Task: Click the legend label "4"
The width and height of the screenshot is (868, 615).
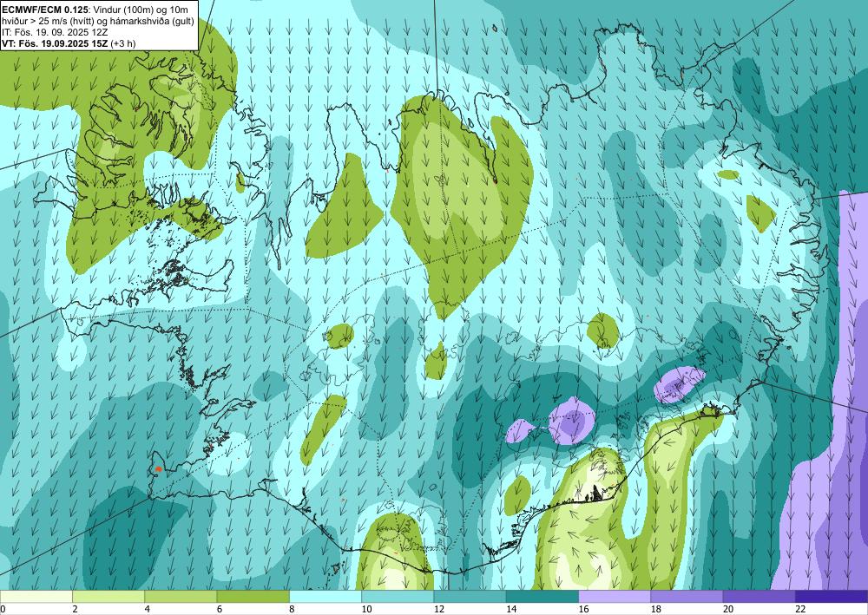Action: coord(148,610)
